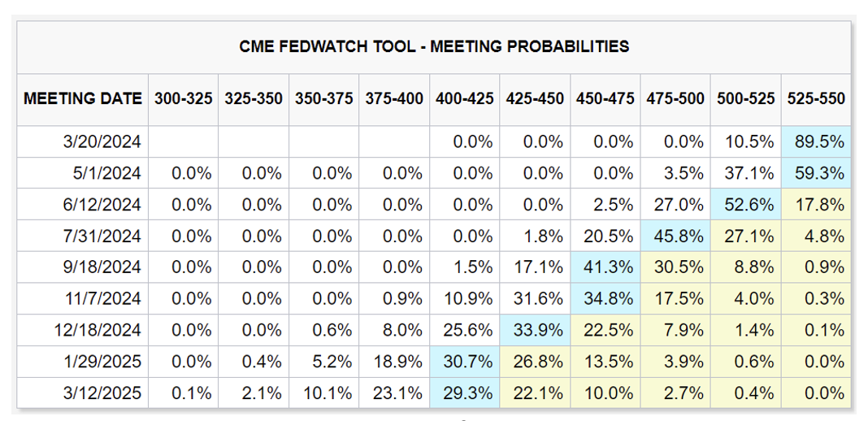Click the highlighted 89.5% probability cell
The height and width of the screenshot is (421, 868).
click(816, 142)
